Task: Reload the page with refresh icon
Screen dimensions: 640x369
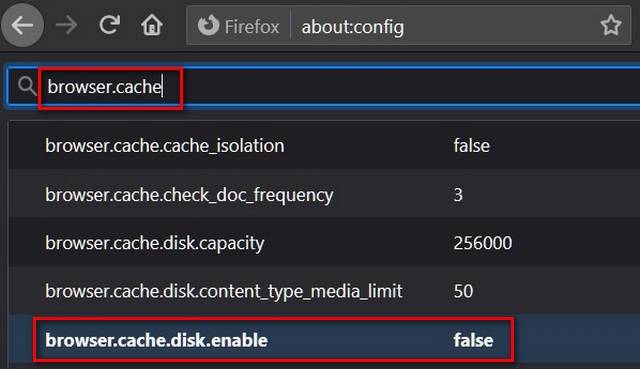Action: pyautogui.click(x=110, y=25)
